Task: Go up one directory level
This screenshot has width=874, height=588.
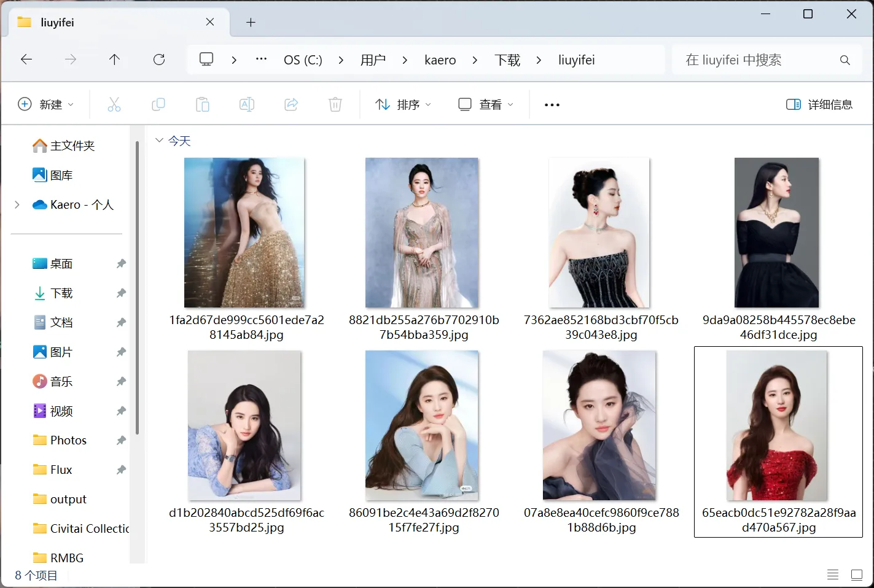Action: click(115, 60)
